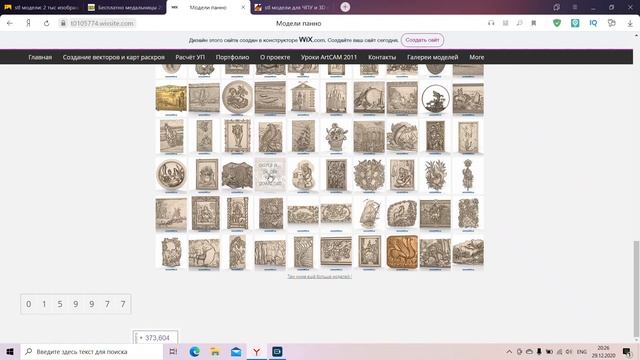The width and height of the screenshot is (640, 360).
Task: Open the round horseman medallion thumbnail
Action: (237, 97)
